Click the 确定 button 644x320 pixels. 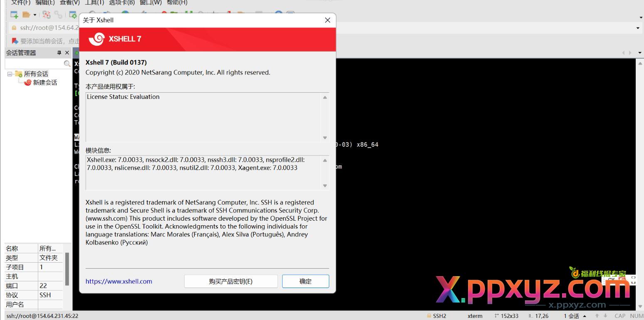point(306,281)
